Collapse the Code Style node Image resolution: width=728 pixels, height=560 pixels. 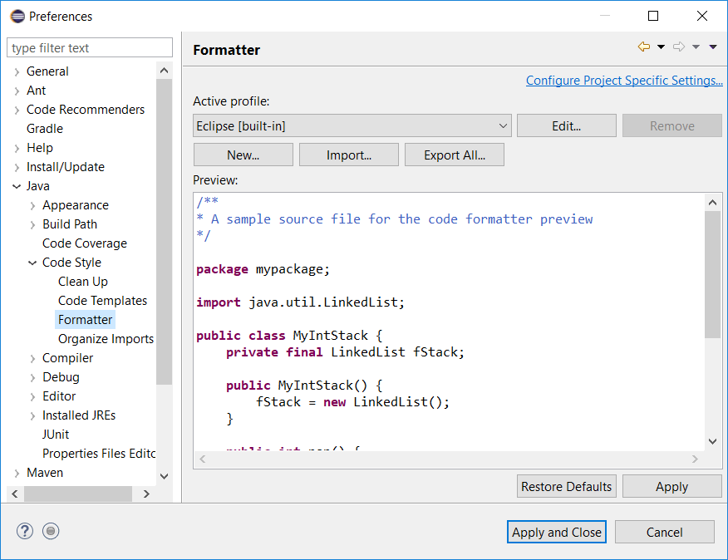point(32,262)
